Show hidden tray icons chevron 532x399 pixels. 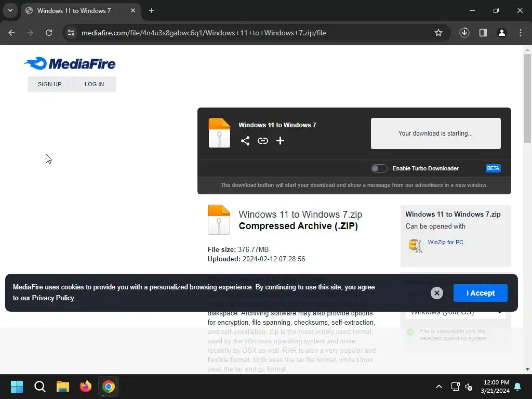coord(438,387)
